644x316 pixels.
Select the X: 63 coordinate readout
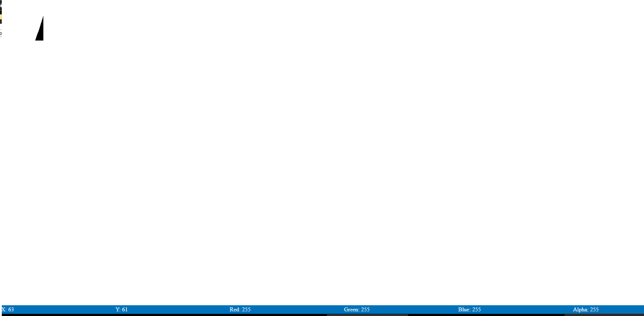tap(8, 309)
